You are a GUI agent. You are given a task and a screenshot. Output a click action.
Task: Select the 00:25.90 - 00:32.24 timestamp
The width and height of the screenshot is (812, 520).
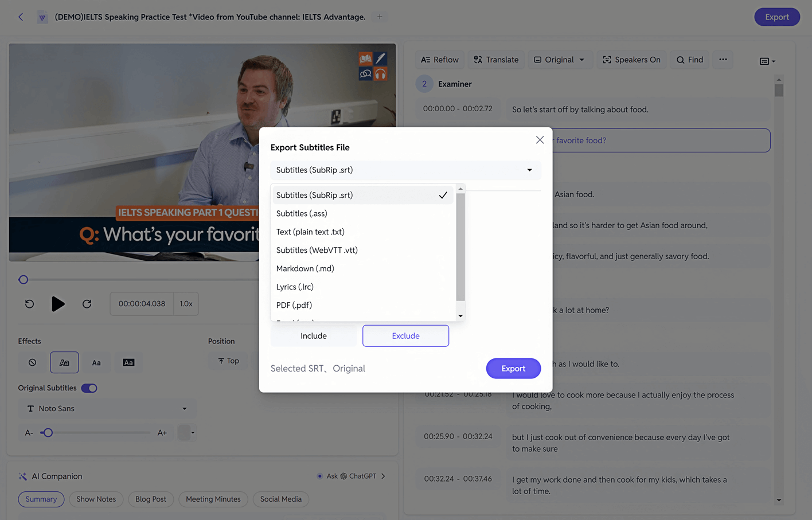coord(458,436)
